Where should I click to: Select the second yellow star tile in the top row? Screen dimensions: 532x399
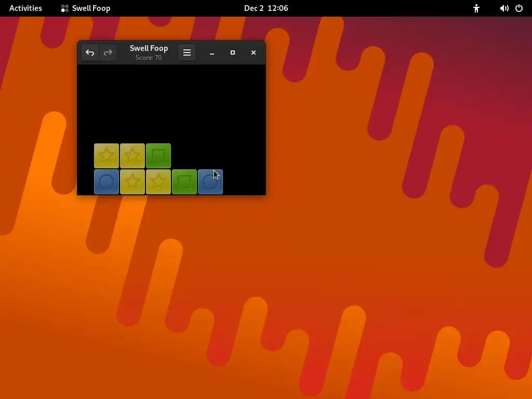(x=132, y=156)
